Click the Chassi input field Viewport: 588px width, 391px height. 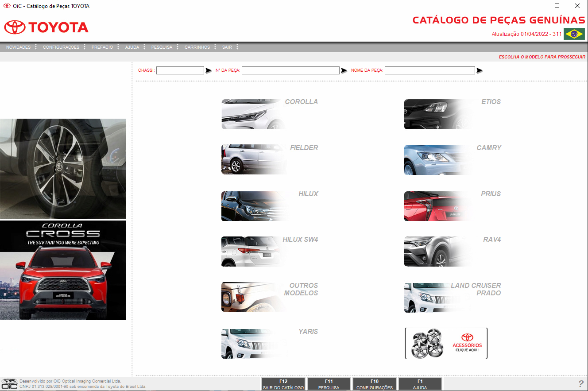180,70
